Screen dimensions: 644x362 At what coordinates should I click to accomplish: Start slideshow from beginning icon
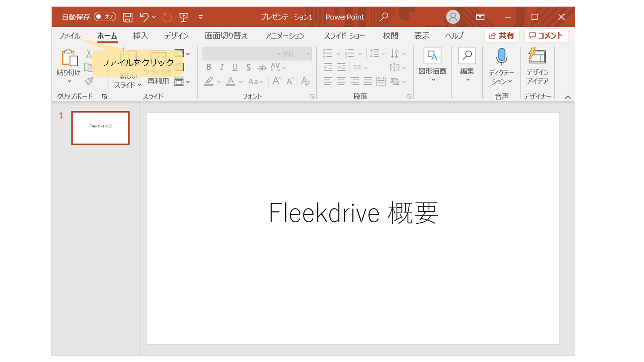pyautogui.click(x=183, y=17)
